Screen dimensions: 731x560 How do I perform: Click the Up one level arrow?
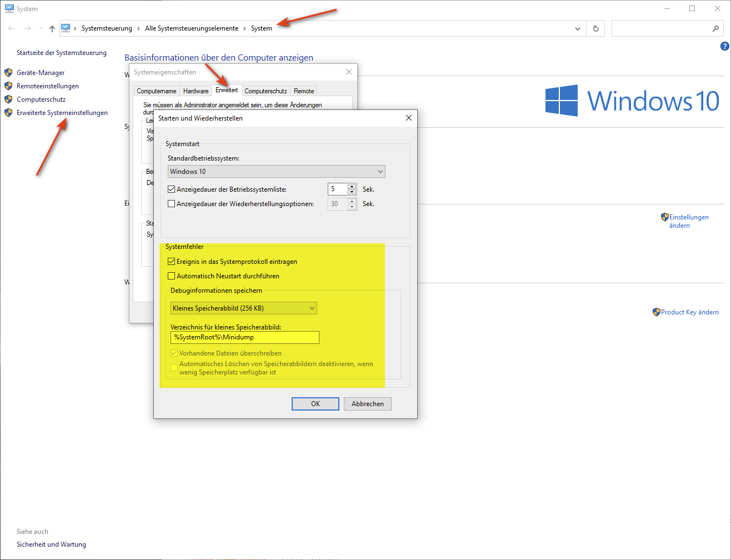52,28
